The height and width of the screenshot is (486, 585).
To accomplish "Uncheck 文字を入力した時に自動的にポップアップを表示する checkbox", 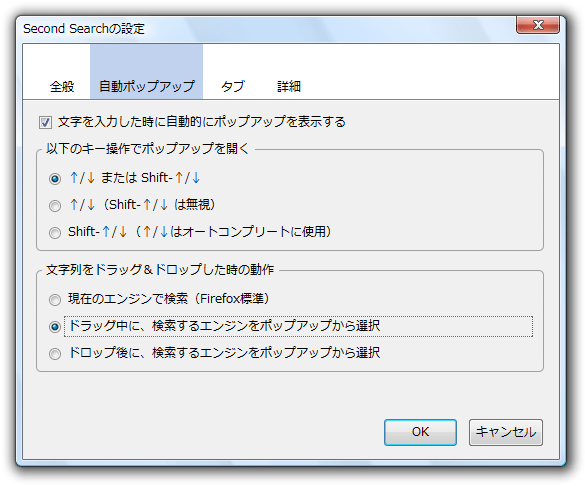I will 46,122.
